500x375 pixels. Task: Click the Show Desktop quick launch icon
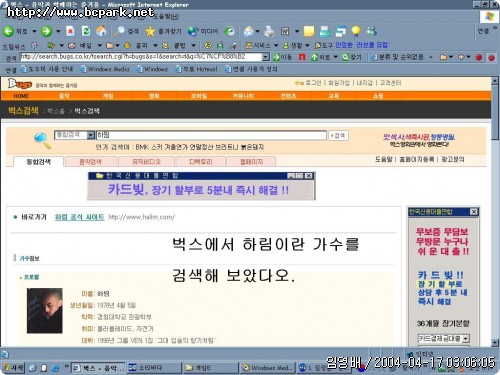(x=32, y=368)
